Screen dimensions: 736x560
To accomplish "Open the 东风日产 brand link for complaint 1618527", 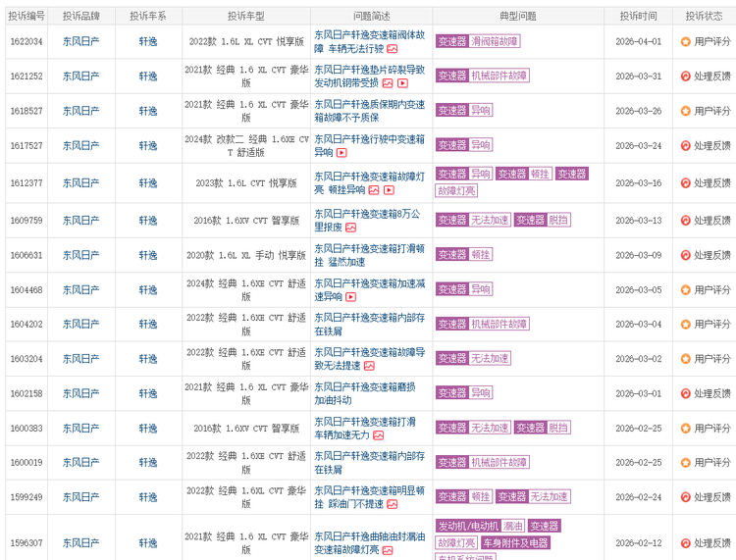I will (x=80, y=111).
